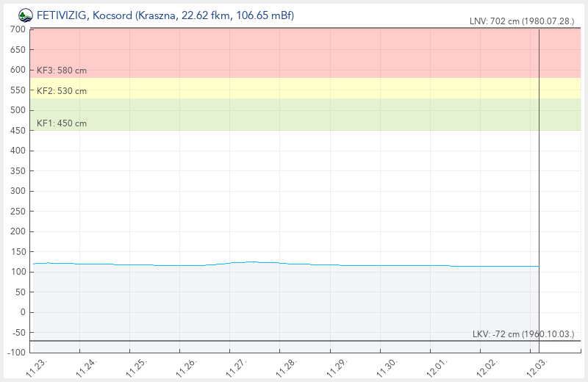588x382 pixels.
Task: Click the blue water level line peak near 11.27
Action: (251, 262)
